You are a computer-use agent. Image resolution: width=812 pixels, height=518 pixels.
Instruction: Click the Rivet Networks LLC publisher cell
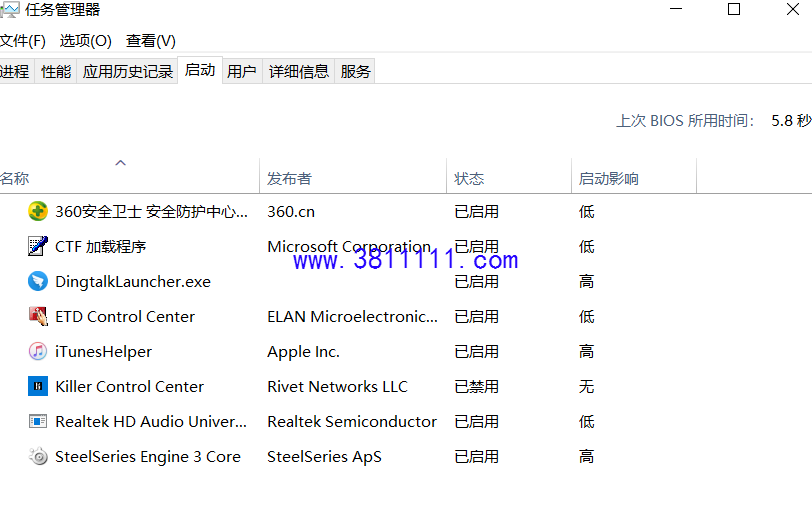338,386
